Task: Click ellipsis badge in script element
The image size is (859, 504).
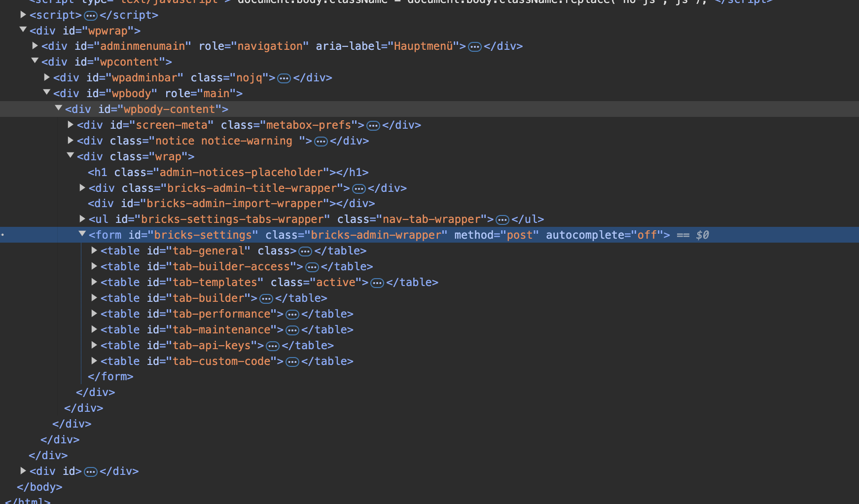Action: pos(91,16)
